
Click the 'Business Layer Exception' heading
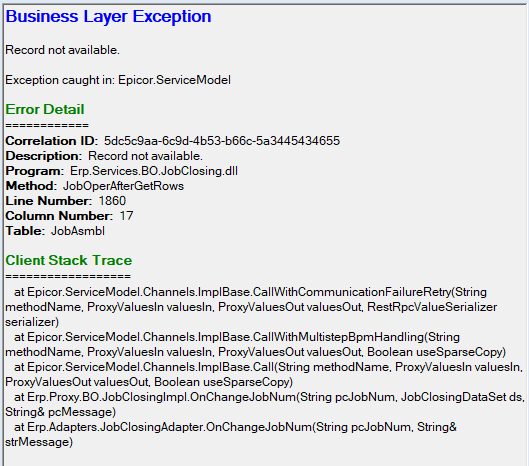108,17
